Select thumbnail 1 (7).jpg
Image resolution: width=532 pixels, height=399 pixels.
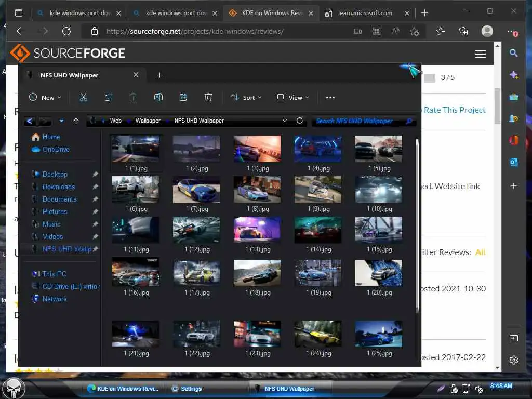(197, 194)
